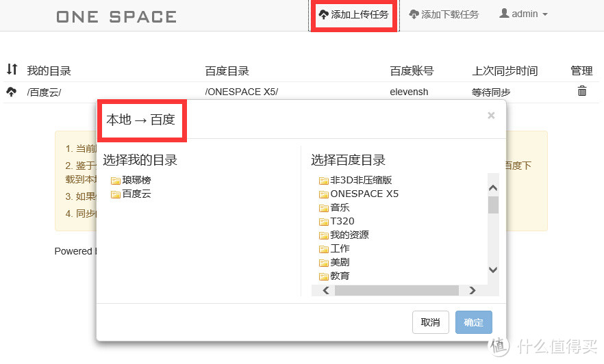Click the /百度云/ my directory cell
Image resolution: width=604 pixels, height=364 pixels.
coord(44,92)
